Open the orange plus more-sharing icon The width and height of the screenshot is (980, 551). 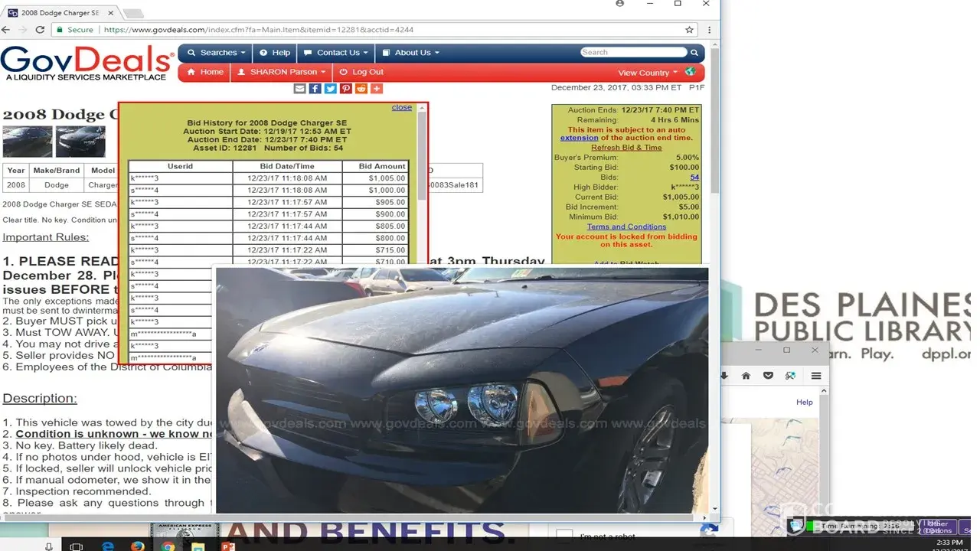377,89
